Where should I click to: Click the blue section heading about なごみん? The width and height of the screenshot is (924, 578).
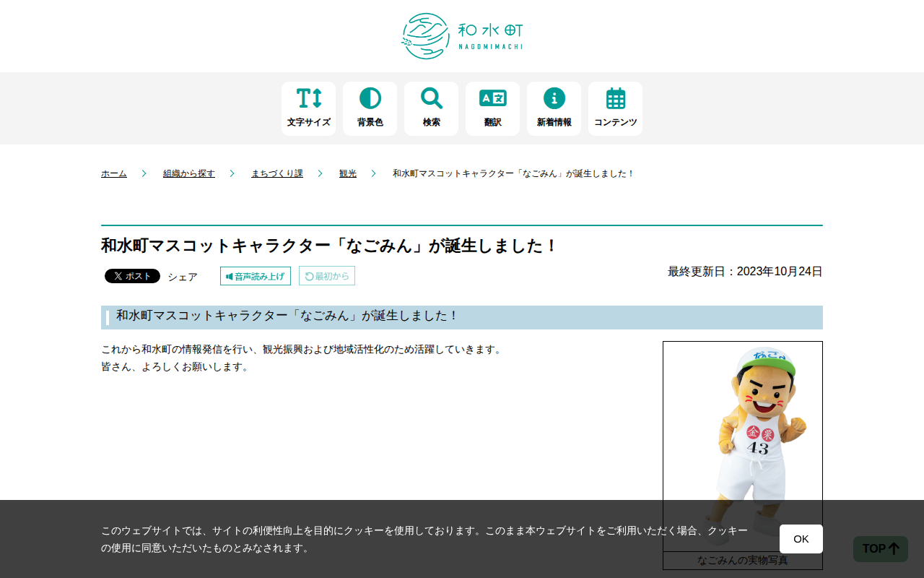coord(462,317)
